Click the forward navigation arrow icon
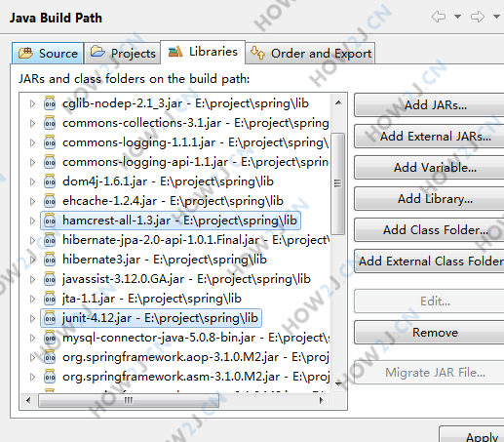The width and height of the screenshot is (504, 442). (x=478, y=17)
